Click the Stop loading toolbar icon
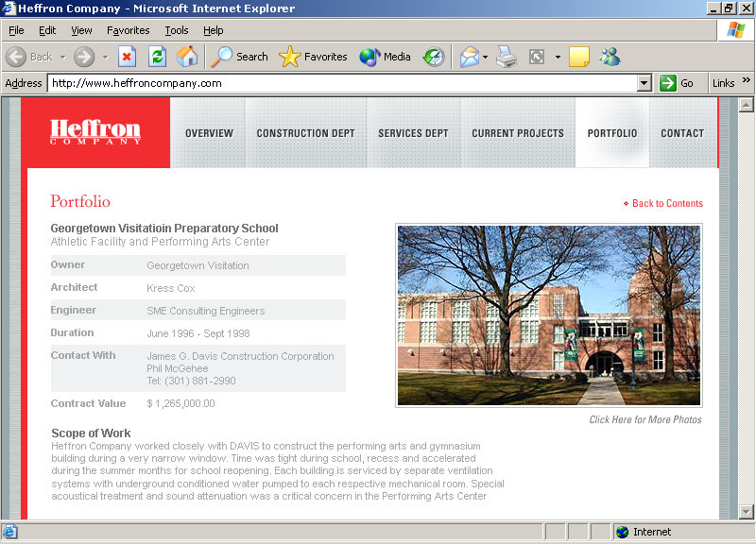Image resolution: width=756 pixels, height=544 pixels. tap(128, 57)
